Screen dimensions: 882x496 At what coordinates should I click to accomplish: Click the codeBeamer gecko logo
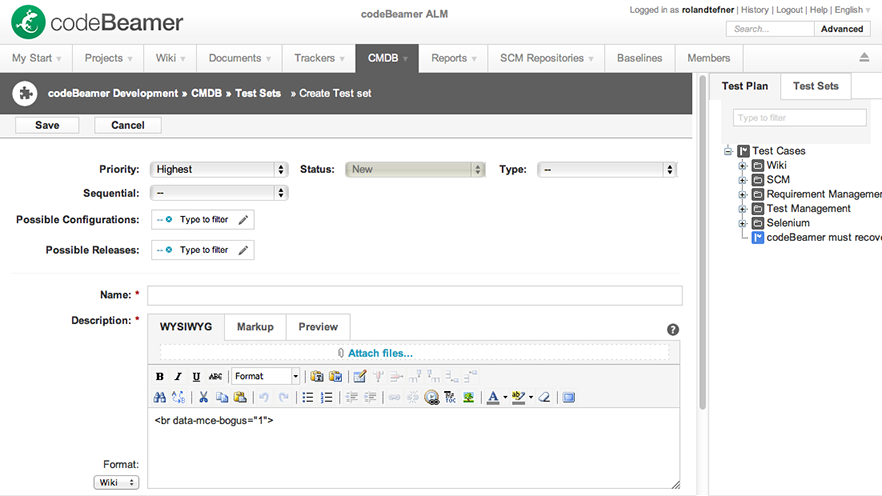pos(28,22)
